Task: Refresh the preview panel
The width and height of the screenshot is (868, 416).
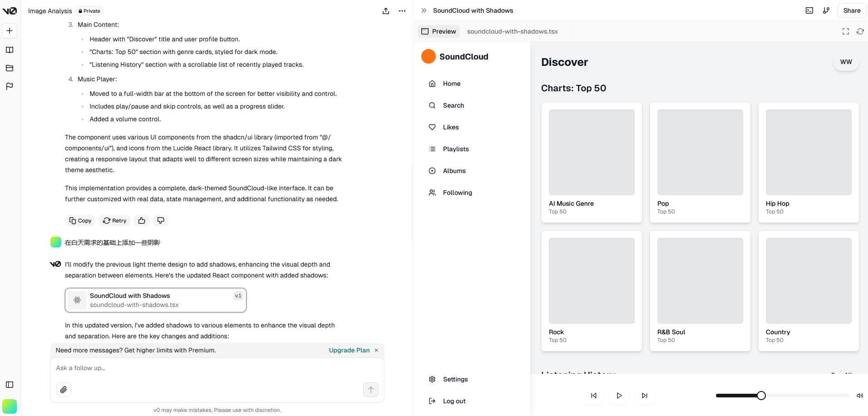Action: click(x=860, y=31)
